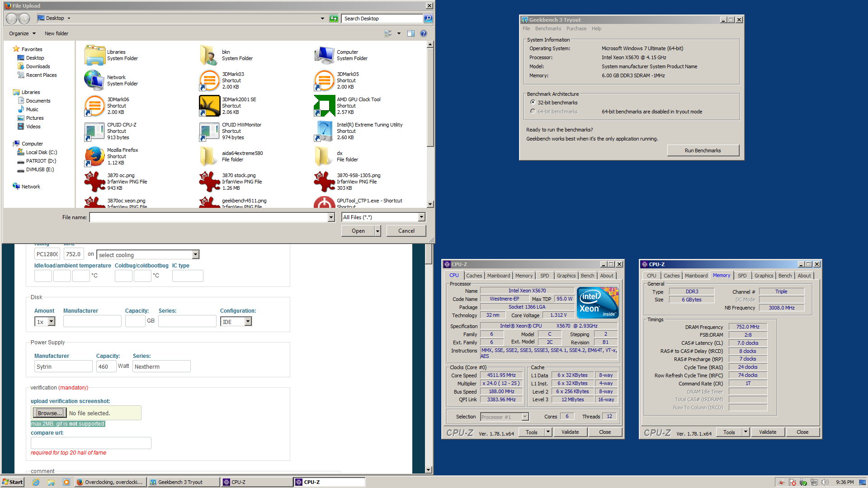Click the Start button
The width and height of the screenshot is (868, 488).
point(12,482)
